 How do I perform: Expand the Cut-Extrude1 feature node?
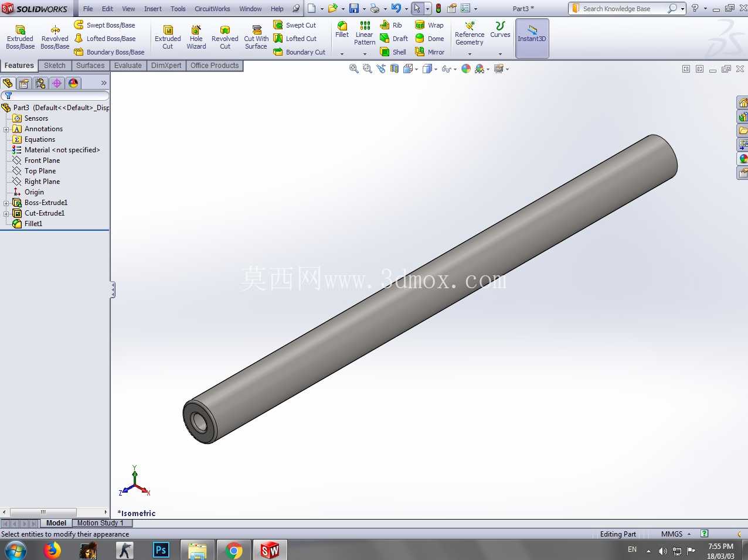coord(6,213)
